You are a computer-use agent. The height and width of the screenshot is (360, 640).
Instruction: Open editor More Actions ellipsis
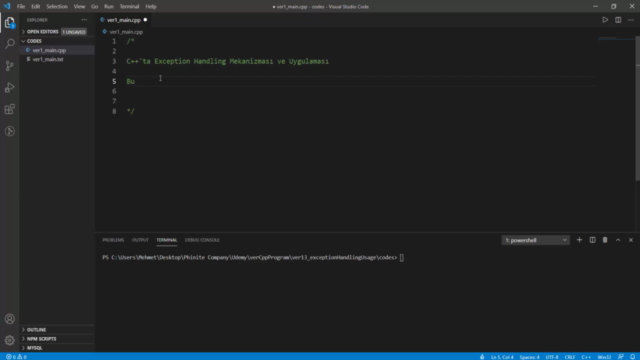pyautogui.click(x=631, y=20)
